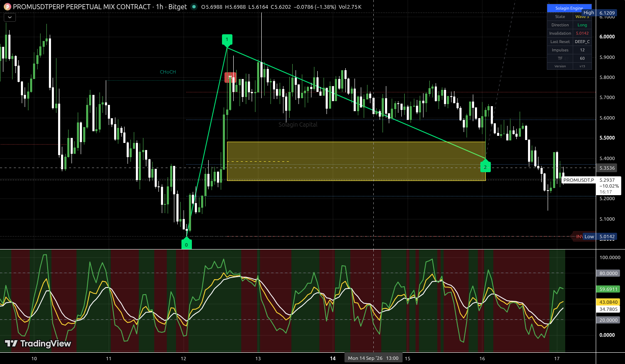This screenshot has width=625, height=364.
Task: Click the date 12 on time axis
Action: (183, 359)
